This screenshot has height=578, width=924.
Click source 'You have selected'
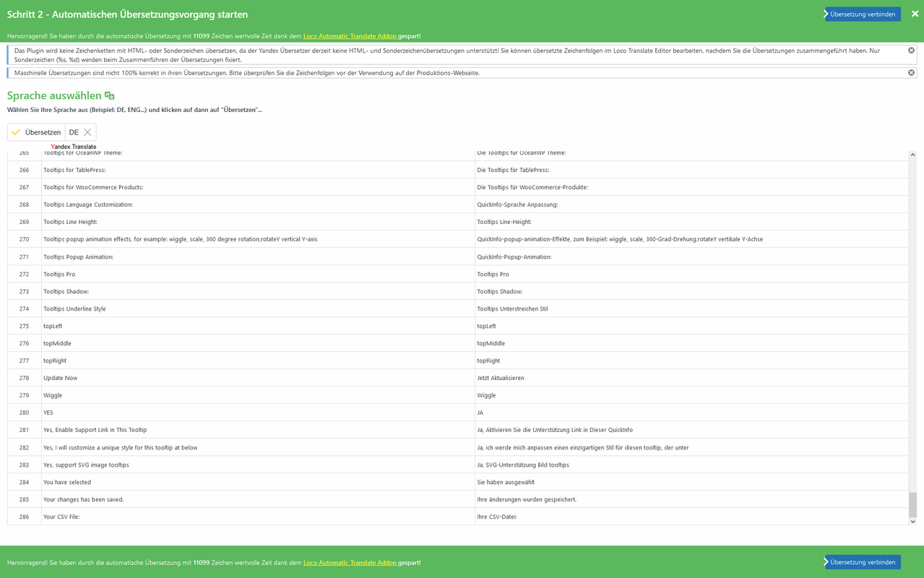pyautogui.click(x=67, y=482)
